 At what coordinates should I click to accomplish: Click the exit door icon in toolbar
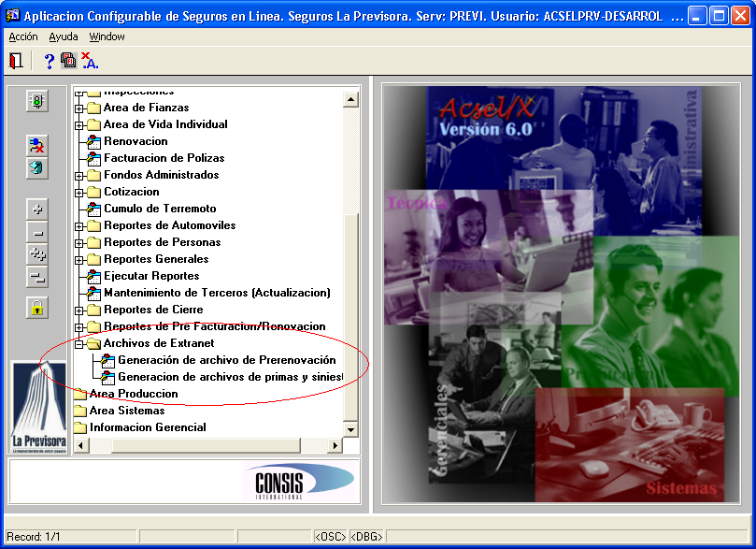16,61
